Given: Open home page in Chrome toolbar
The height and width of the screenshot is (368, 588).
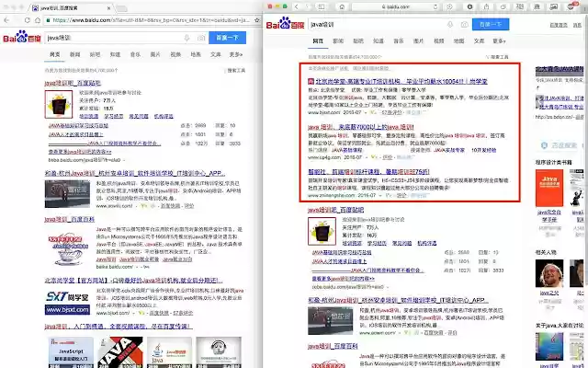Looking at the screenshot, I should [x=38, y=20].
